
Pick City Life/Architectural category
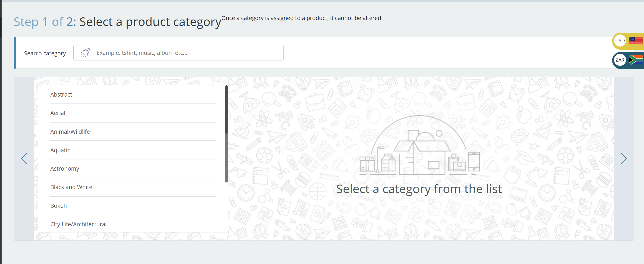(x=133, y=224)
